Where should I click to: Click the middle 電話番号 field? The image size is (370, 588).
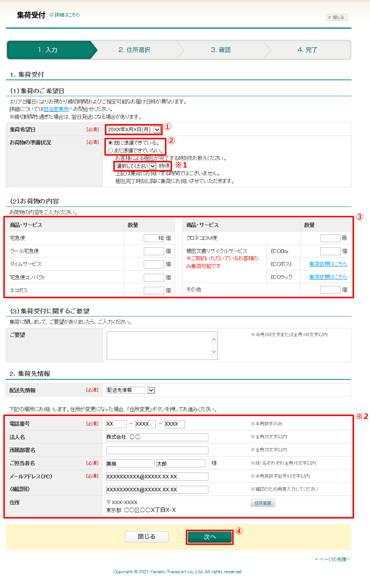point(145,424)
